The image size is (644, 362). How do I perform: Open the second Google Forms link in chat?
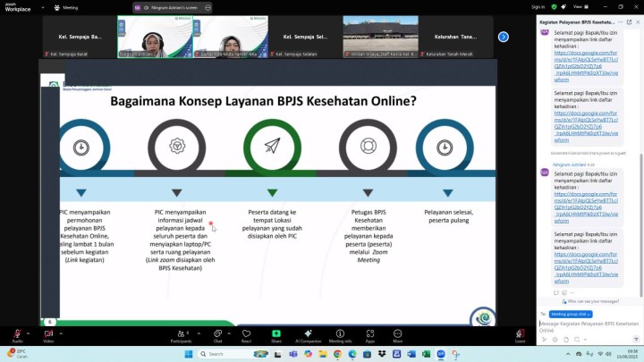tap(586, 126)
